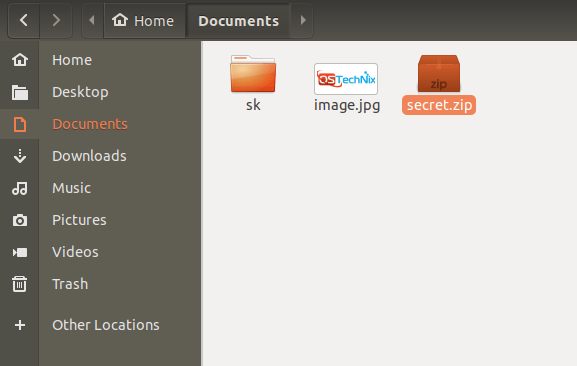This screenshot has height=366, width=577.
Task: Open Downloads from the sidebar list
Action: click(89, 156)
